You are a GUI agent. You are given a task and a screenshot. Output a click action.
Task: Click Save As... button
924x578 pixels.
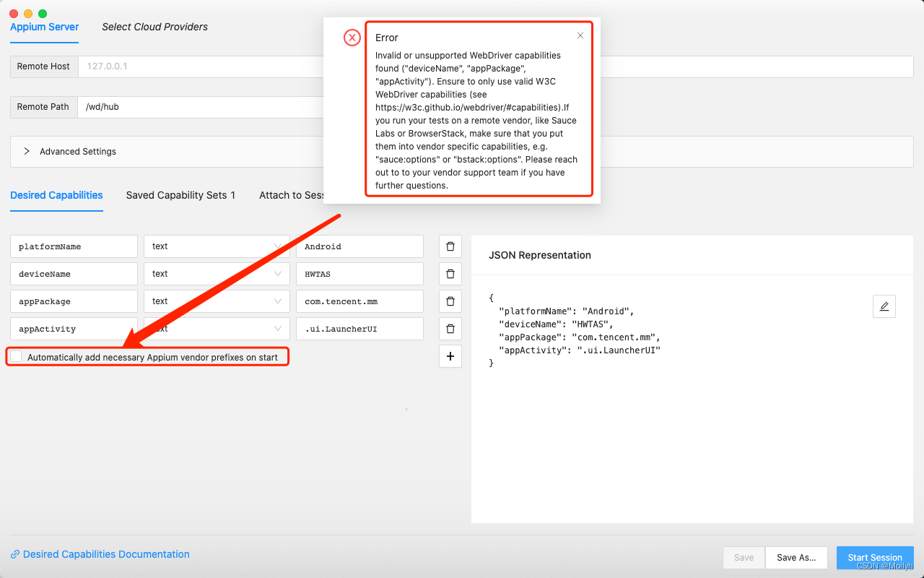click(x=796, y=557)
